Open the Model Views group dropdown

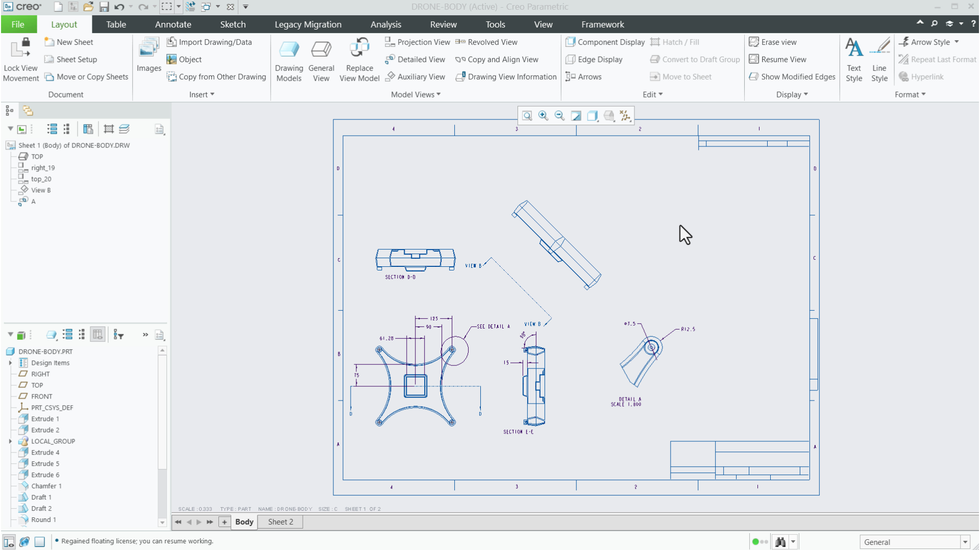[x=415, y=94]
